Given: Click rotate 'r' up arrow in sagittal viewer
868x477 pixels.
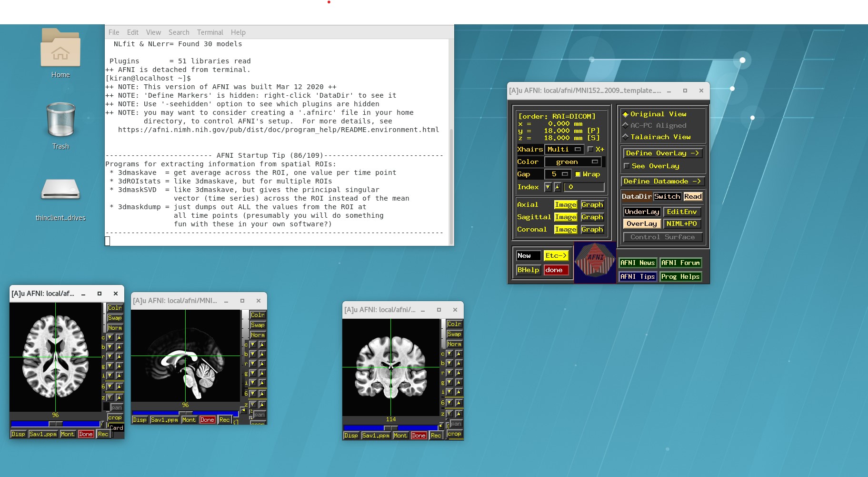Looking at the screenshot, I should click(x=262, y=364).
